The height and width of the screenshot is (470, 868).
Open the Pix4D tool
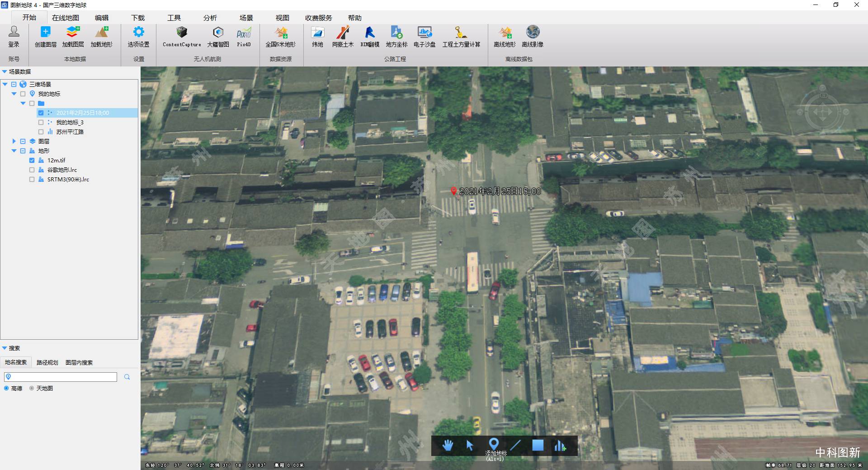244,37
